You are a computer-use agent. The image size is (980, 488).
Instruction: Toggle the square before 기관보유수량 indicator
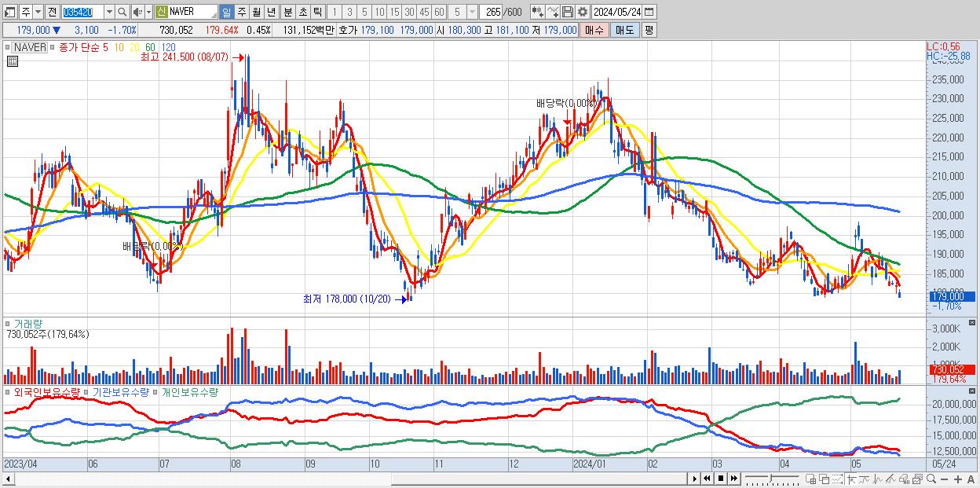tap(86, 391)
